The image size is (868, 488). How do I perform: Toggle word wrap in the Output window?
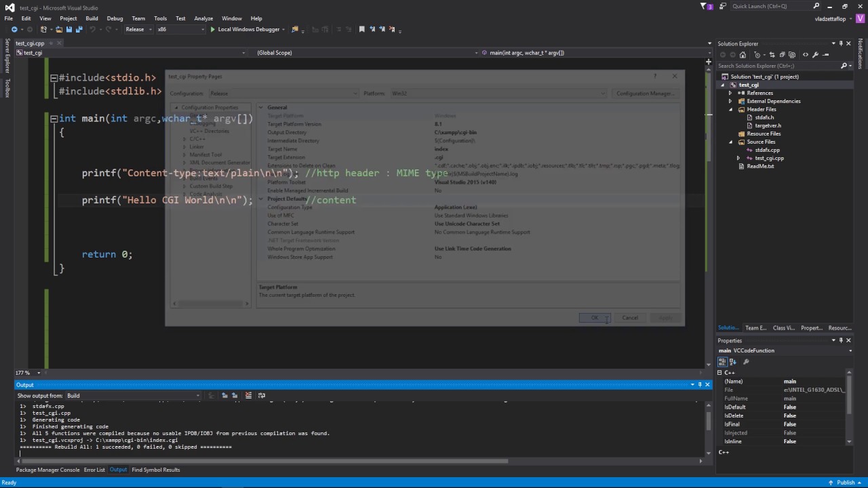[x=262, y=395]
